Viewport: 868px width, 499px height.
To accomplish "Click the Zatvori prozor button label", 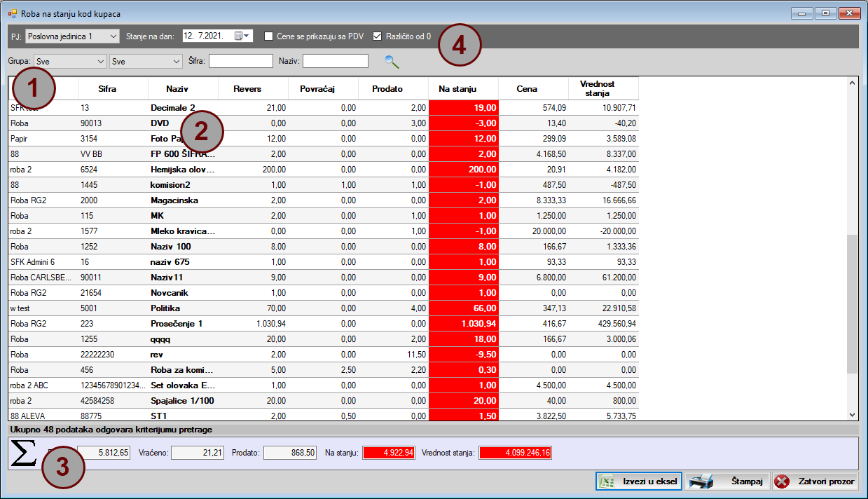I will point(825,481).
